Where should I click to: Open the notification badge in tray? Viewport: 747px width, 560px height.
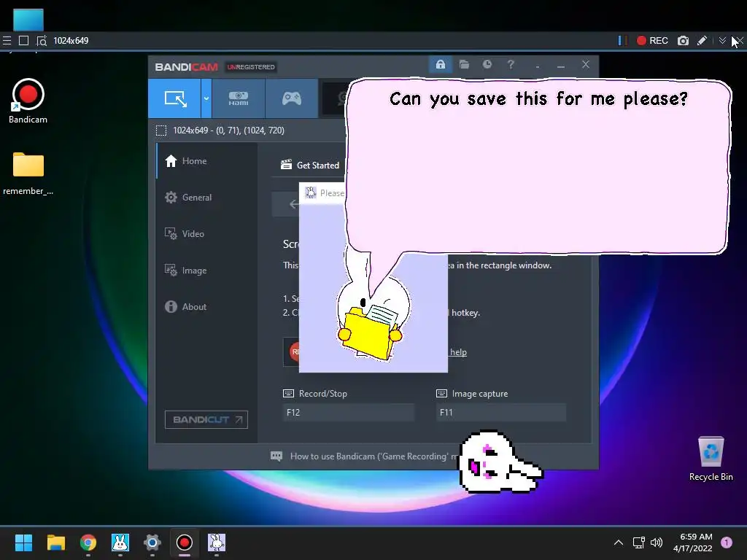[x=727, y=542]
